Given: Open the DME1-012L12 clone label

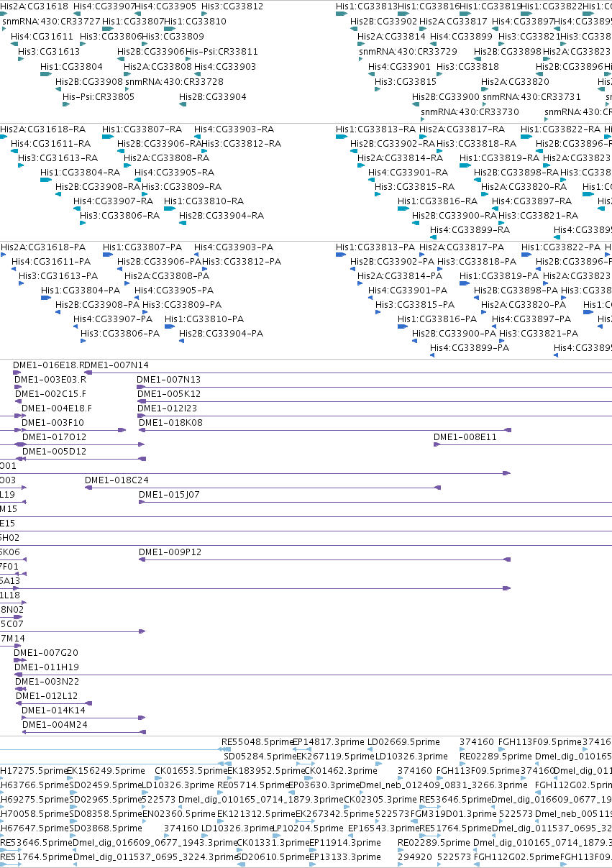Looking at the screenshot, I should [x=47, y=696].
